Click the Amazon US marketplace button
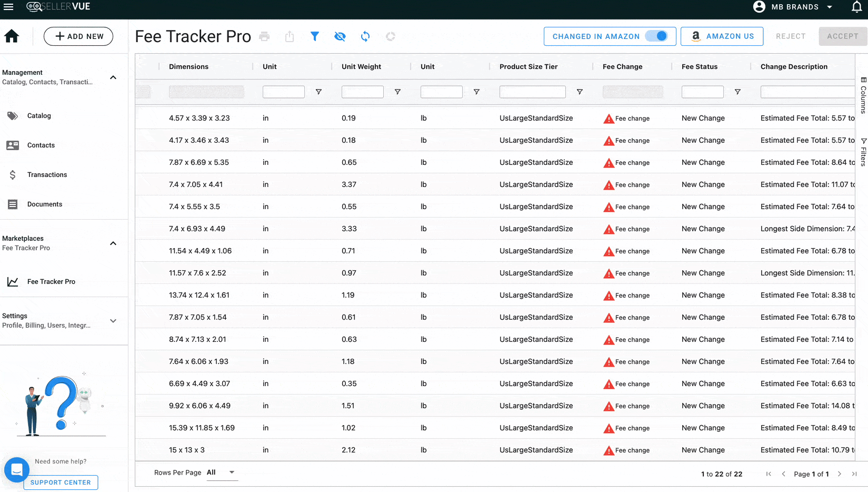This screenshot has width=868, height=492. [722, 36]
